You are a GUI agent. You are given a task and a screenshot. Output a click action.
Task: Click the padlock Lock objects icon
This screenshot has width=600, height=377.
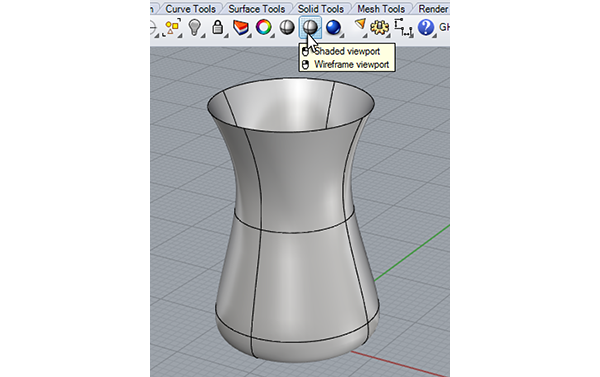(218, 28)
